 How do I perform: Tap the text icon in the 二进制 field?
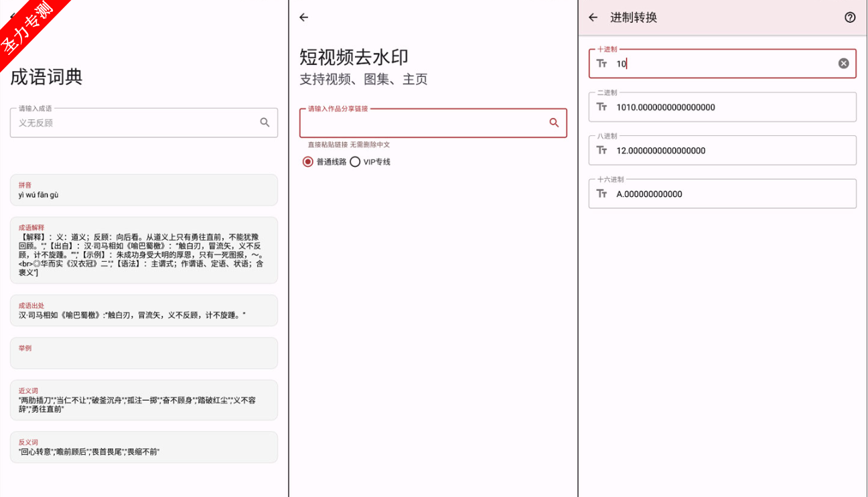point(602,107)
